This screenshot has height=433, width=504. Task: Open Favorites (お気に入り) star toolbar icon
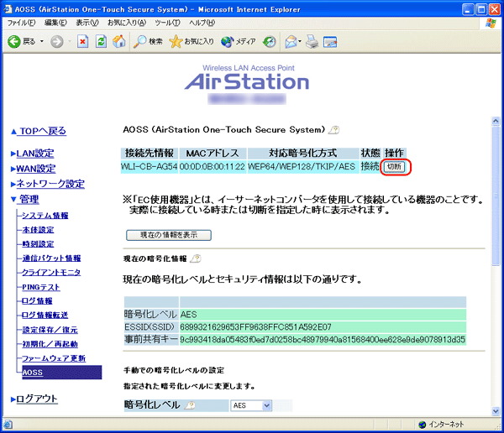(x=176, y=41)
